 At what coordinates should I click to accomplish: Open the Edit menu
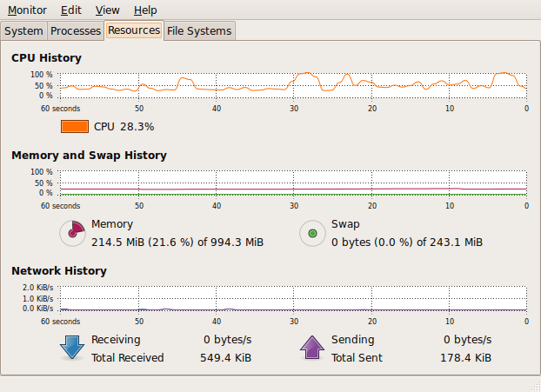pyautogui.click(x=71, y=10)
